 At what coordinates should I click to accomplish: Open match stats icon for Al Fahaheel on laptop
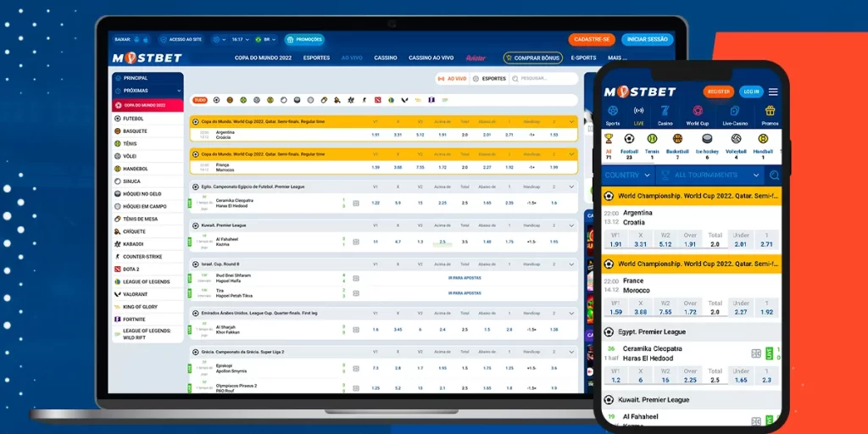tap(356, 242)
